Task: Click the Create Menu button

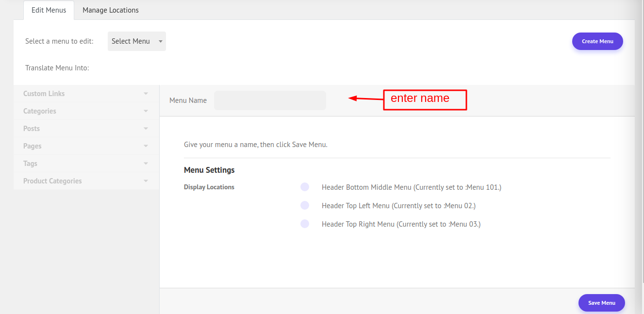Action: (597, 41)
